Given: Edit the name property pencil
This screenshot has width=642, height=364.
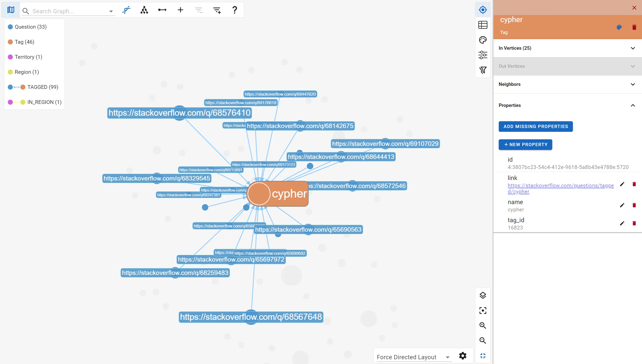Looking at the screenshot, I should point(622,205).
